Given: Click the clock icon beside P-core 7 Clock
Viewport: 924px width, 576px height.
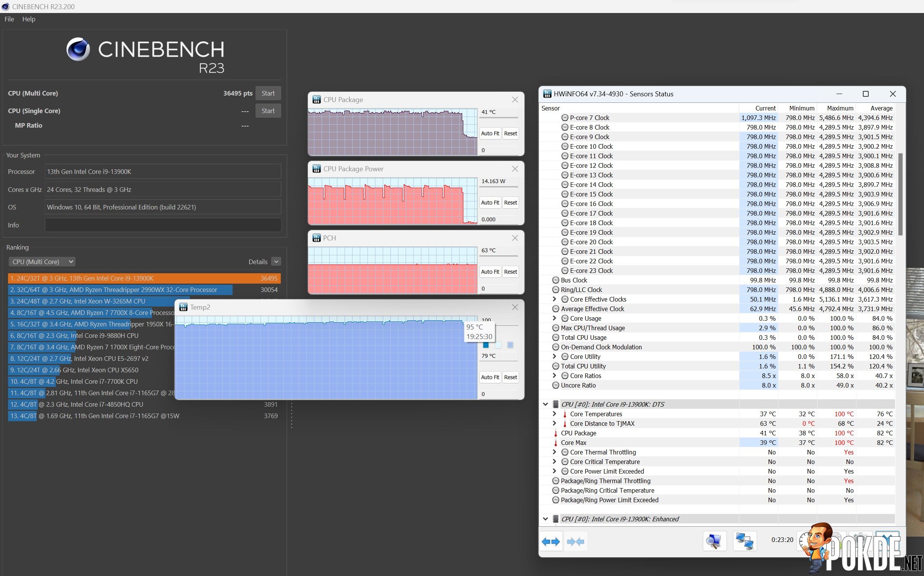Looking at the screenshot, I should 565,118.
